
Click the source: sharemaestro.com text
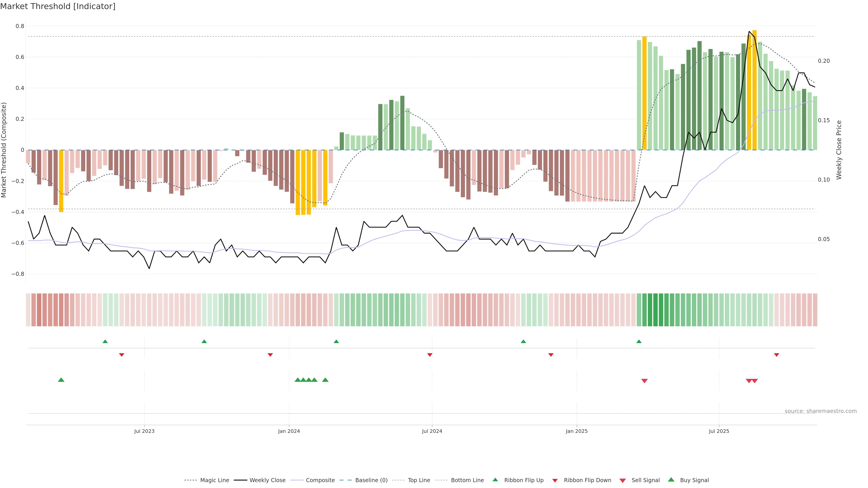coord(821,411)
